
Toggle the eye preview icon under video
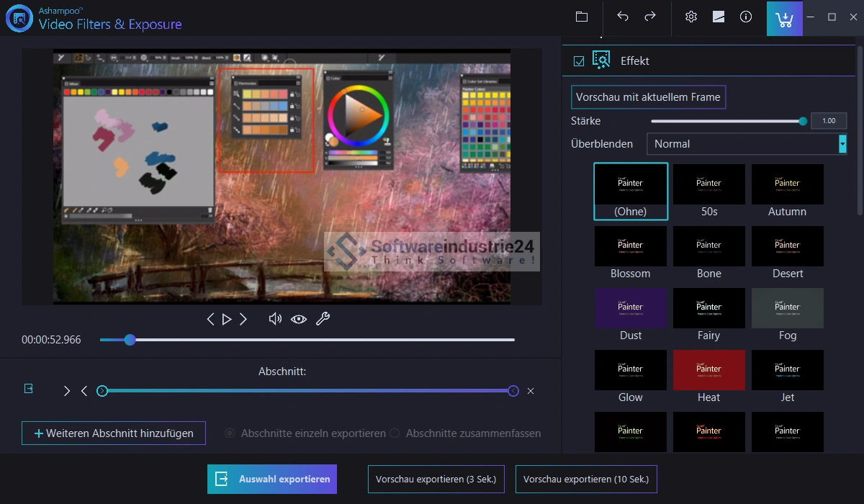pos(298,319)
